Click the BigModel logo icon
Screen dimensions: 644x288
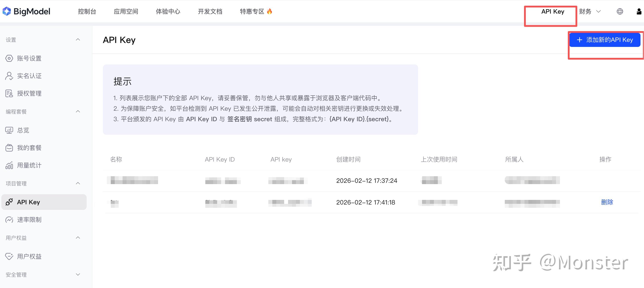pos(7,11)
